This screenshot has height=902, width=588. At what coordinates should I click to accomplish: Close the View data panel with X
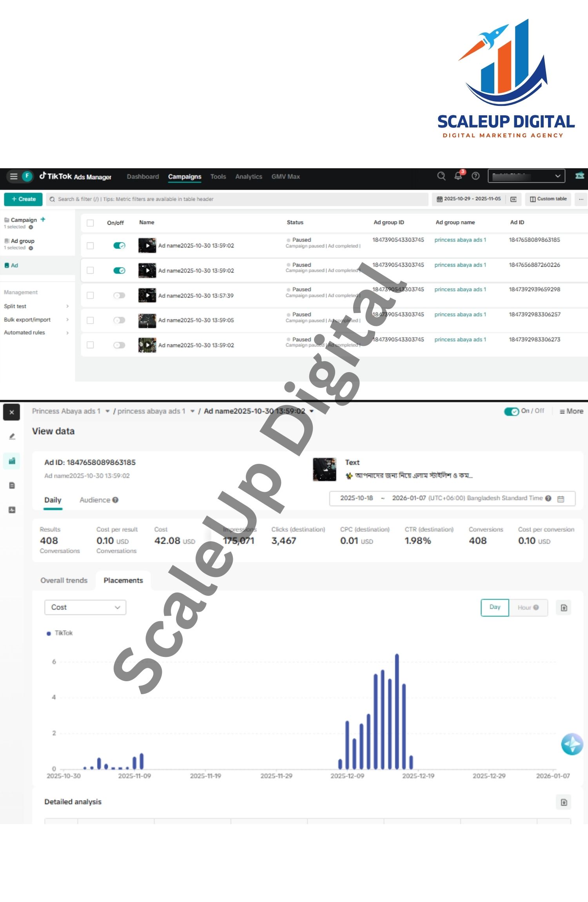(12, 412)
